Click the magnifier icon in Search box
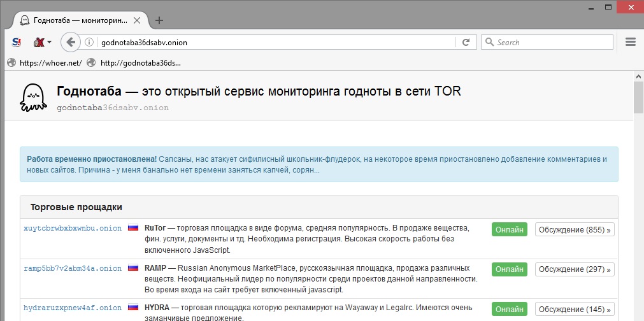 [489, 42]
